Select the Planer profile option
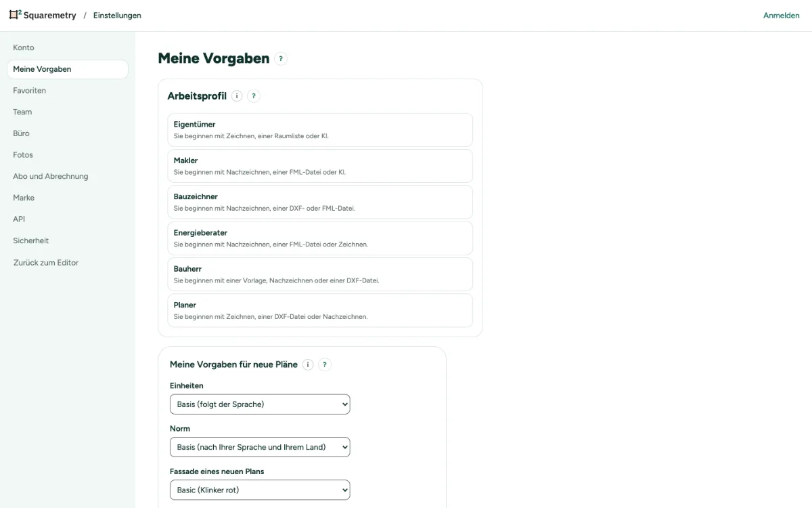Viewport: 812px width, 508px height. [x=320, y=310]
